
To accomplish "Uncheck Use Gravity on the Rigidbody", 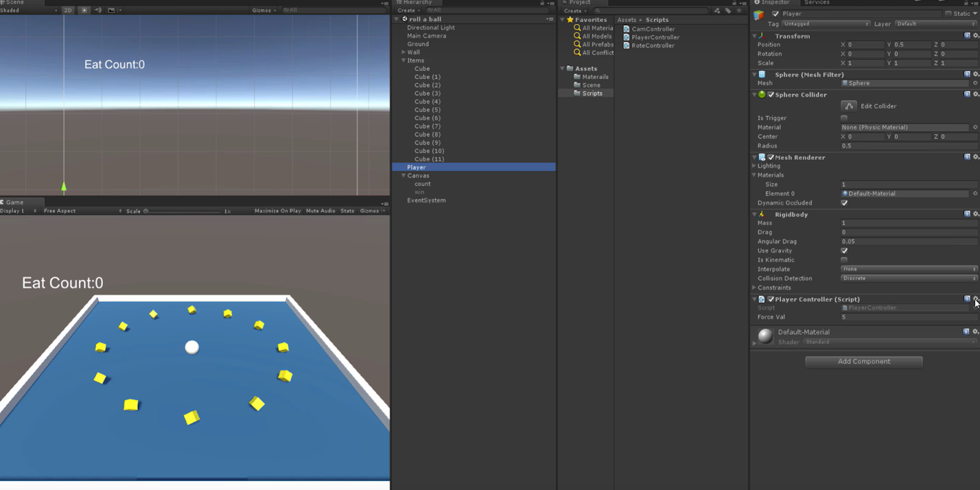I will [x=844, y=251].
